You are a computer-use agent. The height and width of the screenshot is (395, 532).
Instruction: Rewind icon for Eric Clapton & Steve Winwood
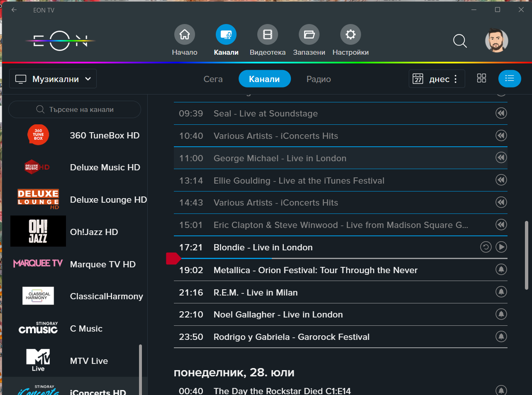click(501, 225)
